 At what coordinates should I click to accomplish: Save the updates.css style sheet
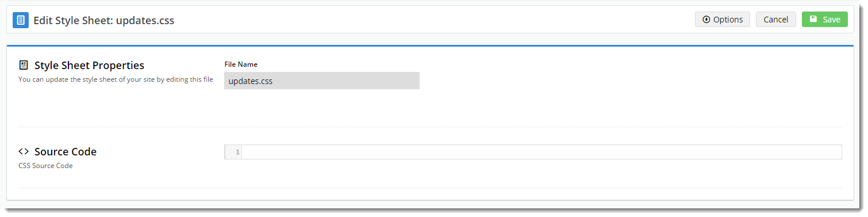(x=825, y=20)
